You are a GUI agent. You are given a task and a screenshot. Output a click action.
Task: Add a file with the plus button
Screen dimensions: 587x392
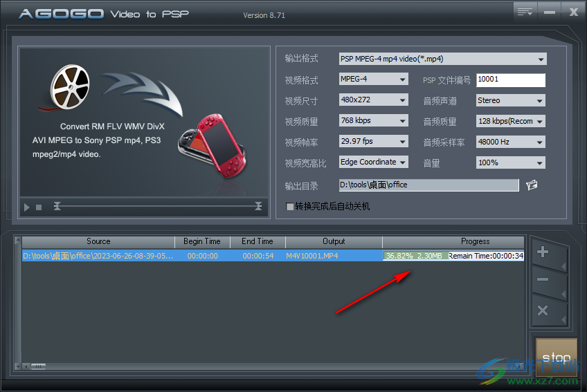pos(543,252)
